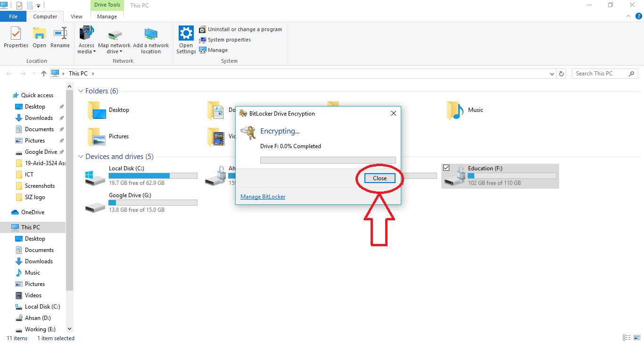Open Screenshots folder in the navigation pane
The width and height of the screenshot is (644, 343).
coord(40,186)
